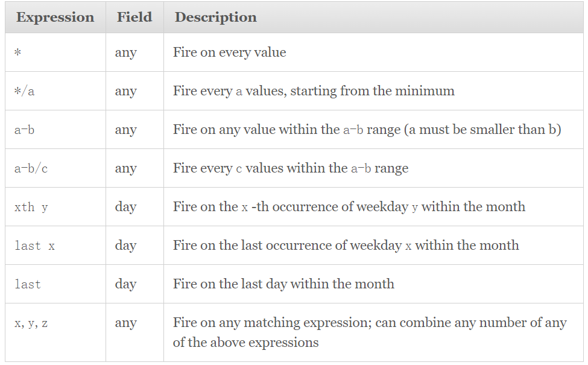Click 'Fire on every value' description
This screenshot has width=588, height=365.
pyautogui.click(x=230, y=52)
